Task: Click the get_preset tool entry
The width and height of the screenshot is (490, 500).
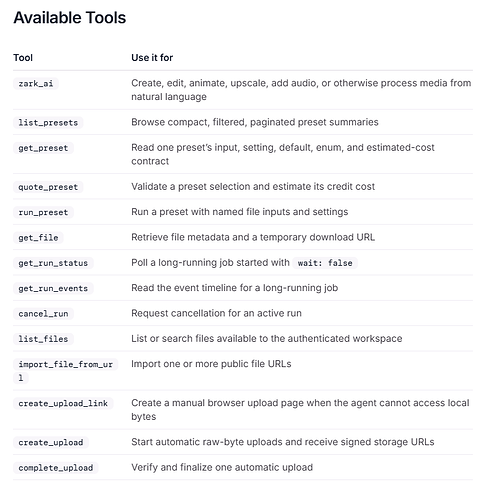Action: 43,148
